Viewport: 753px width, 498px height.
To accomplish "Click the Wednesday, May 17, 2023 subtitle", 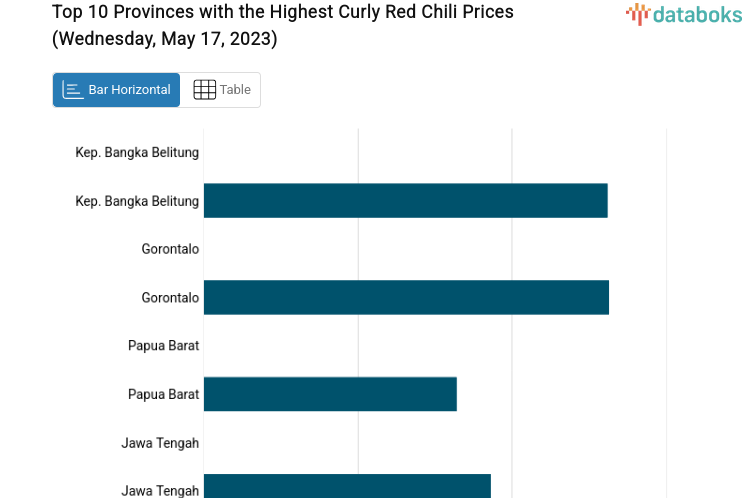I will click(x=165, y=40).
